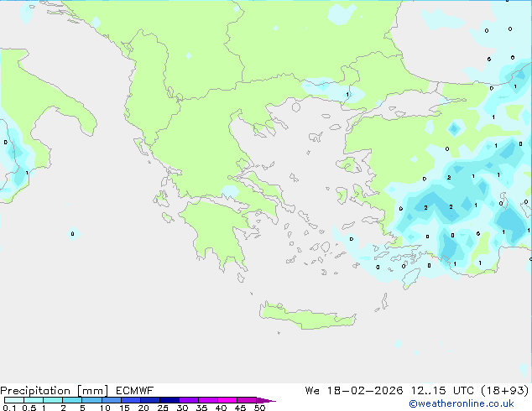This screenshot has height=411, width=532.
Task: Click the 1–2 mm legend swatch
Action: (53, 400)
